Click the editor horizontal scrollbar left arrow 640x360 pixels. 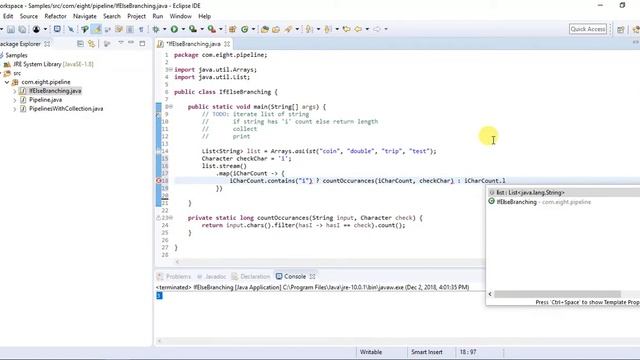(177, 262)
